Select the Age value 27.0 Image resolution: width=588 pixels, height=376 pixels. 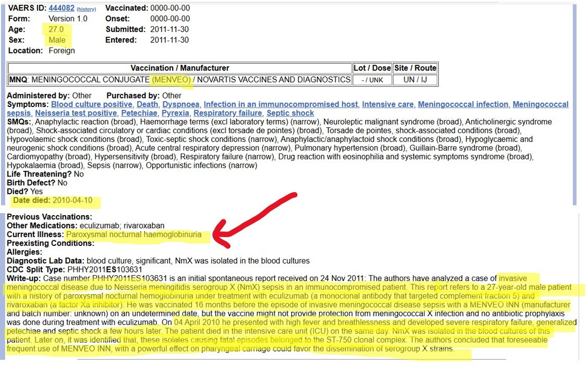56,29
